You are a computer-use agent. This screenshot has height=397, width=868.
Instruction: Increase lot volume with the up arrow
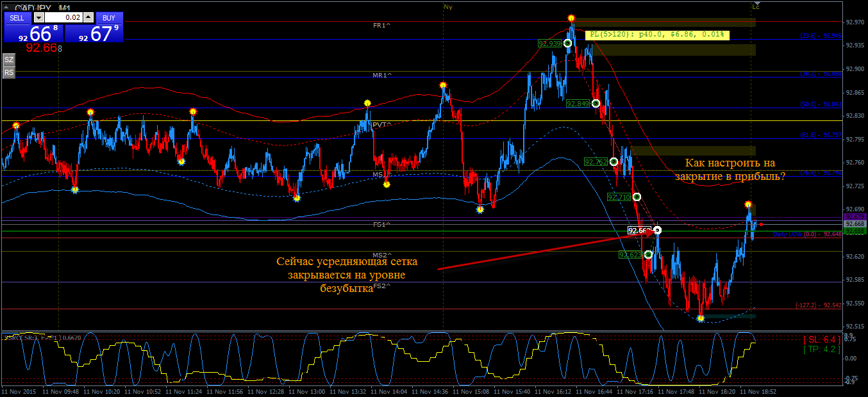pos(88,18)
